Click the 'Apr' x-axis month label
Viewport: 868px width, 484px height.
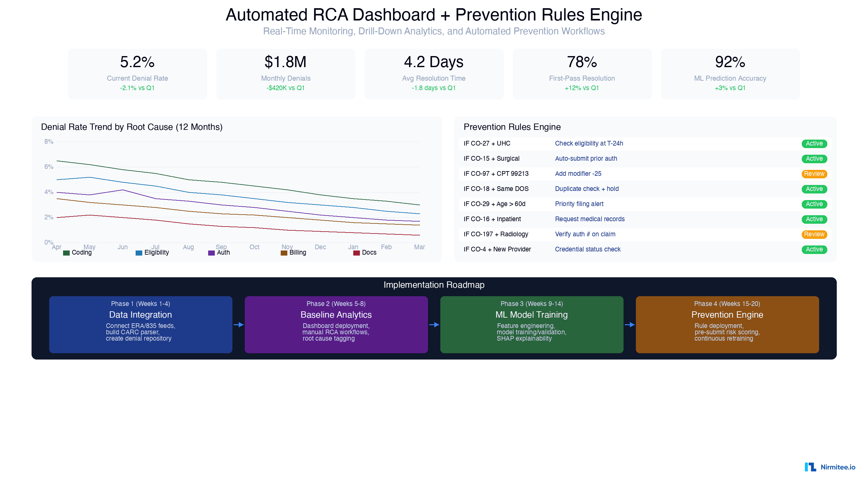click(56, 247)
